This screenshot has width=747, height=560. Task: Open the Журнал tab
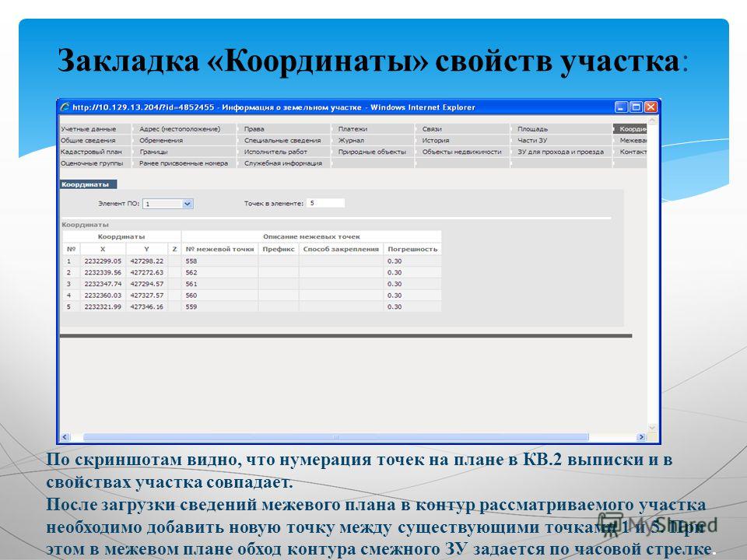coord(351,141)
